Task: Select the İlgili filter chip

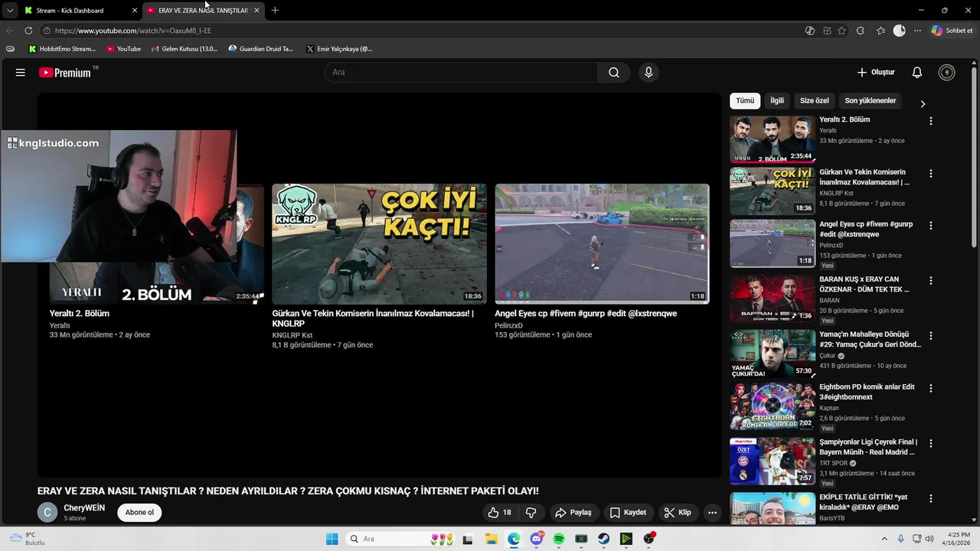Action: [x=777, y=101]
